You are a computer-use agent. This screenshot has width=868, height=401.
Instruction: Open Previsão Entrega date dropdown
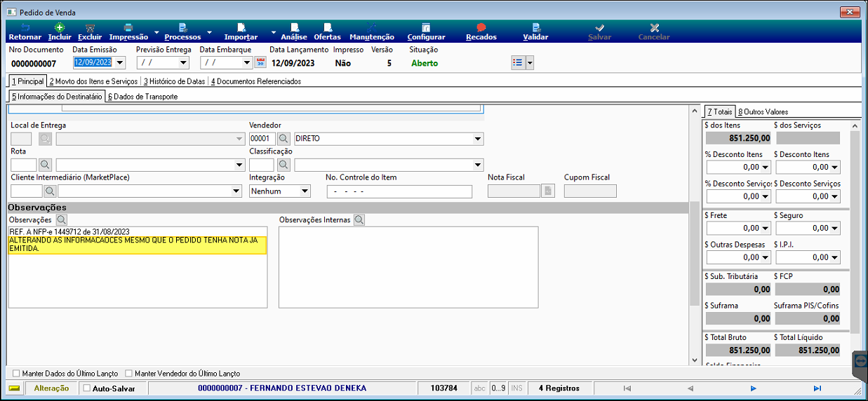(184, 62)
